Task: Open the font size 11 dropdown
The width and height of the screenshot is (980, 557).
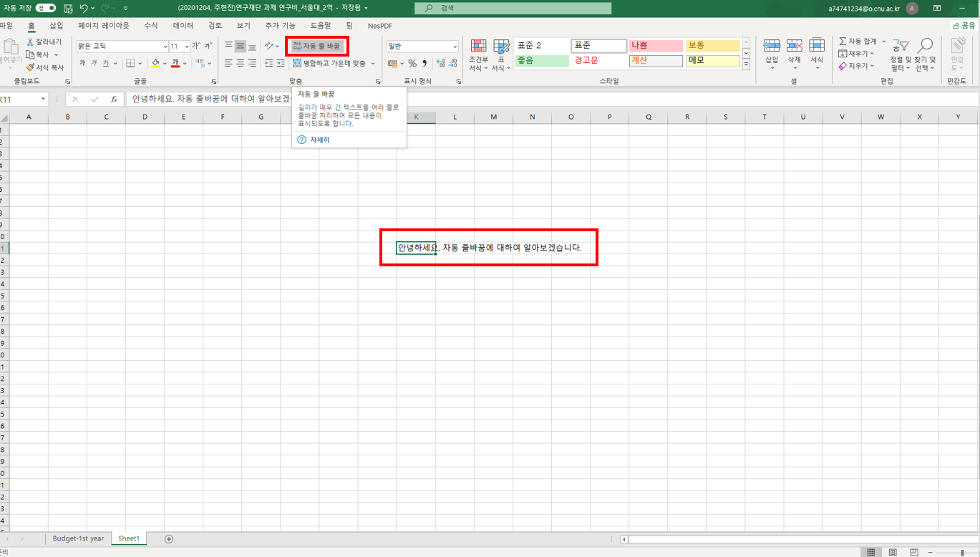Action: pyautogui.click(x=187, y=47)
